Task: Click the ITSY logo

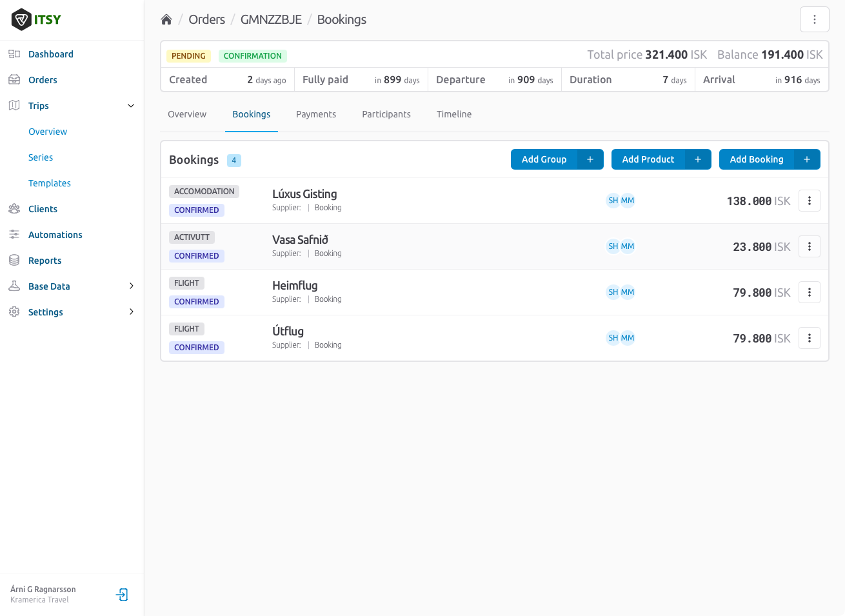Action: pyautogui.click(x=36, y=19)
